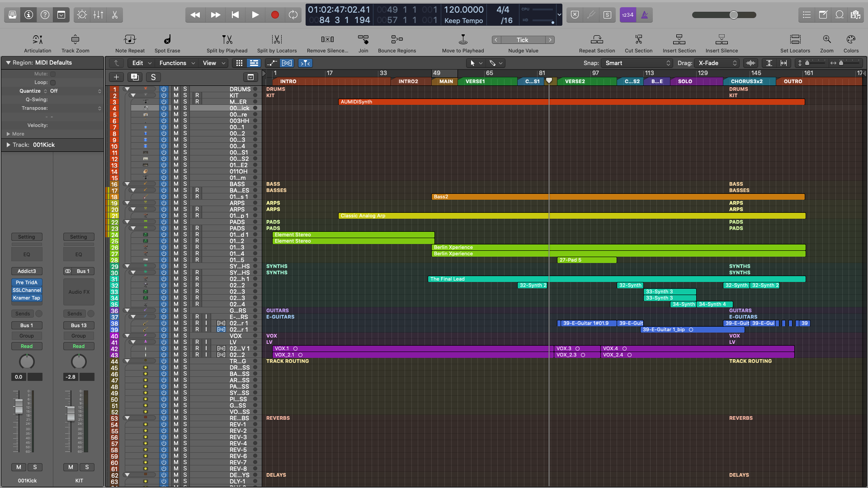Open the Functions menu
Viewport: 868px width, 488px height.
[177, 63]
